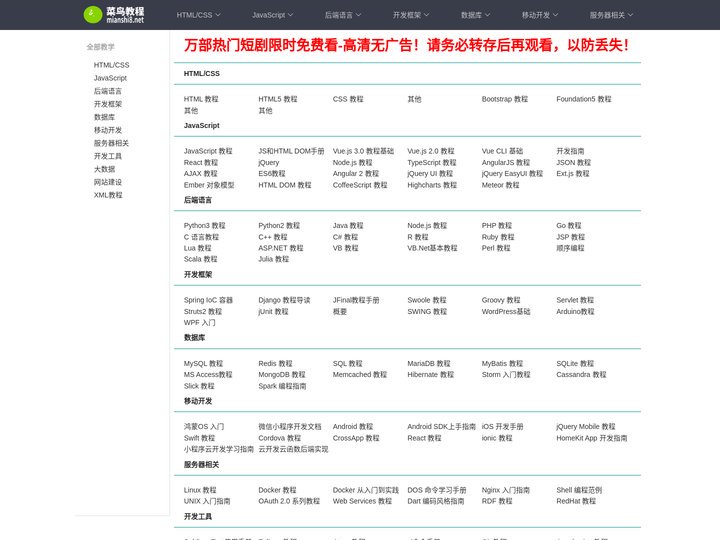Image resolution: width=720 pixels, height=540 pixels.
Task: Expand the HTML/CSS nav dropdown
Action: (198, 15)
